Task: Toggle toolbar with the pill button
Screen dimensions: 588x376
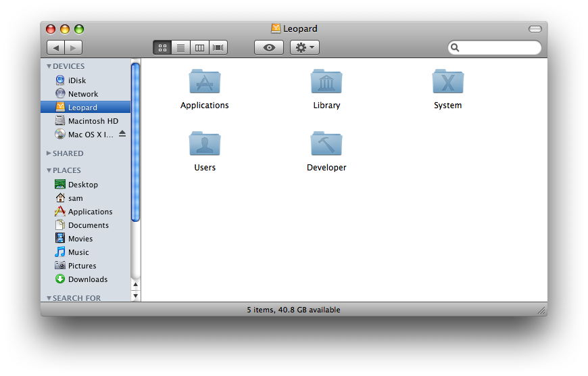Action: point(535,29)
